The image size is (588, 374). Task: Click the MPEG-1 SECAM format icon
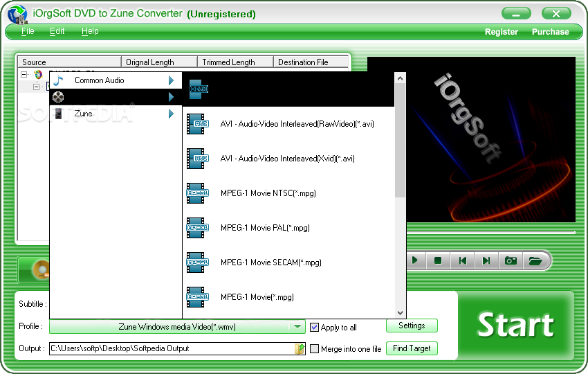(197, 262)
